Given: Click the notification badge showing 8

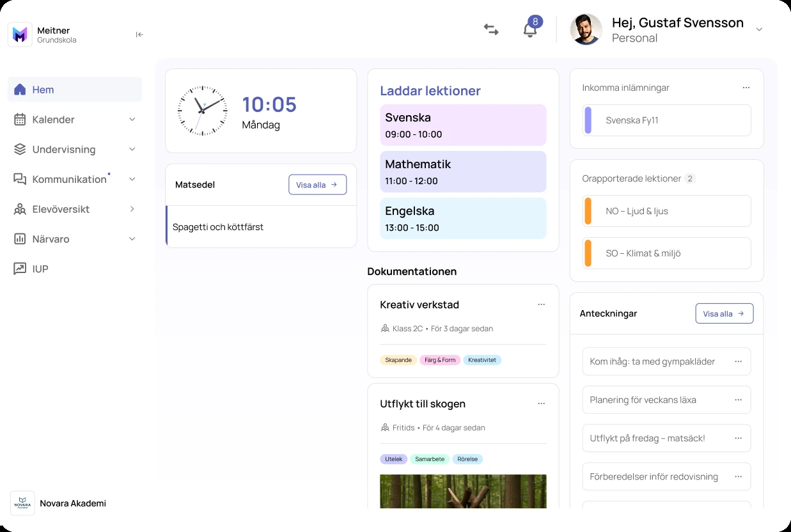Looking at the screenshot, I should click(535, 21).
